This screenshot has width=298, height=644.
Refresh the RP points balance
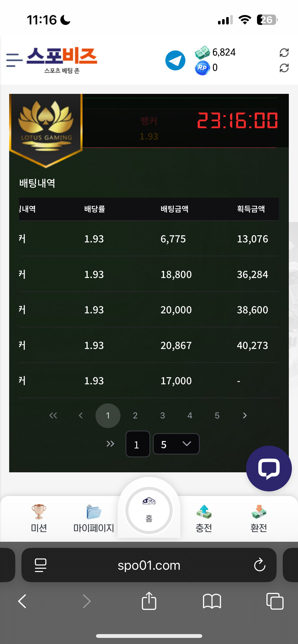click(x=284, y=68)
